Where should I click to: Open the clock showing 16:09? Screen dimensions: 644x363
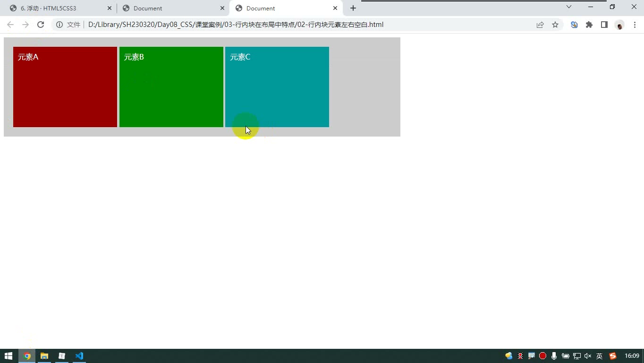coord(632,356)
